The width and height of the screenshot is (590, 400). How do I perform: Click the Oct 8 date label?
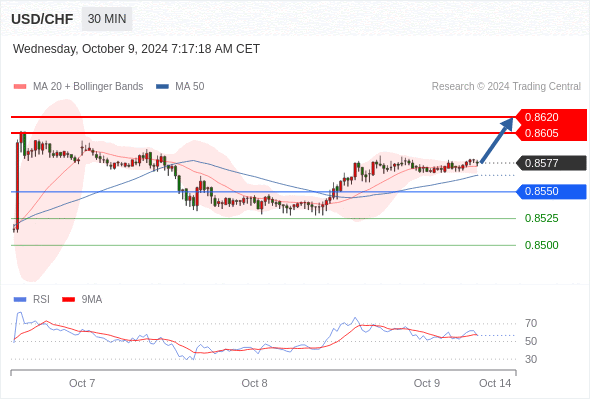tap(254, 383)
